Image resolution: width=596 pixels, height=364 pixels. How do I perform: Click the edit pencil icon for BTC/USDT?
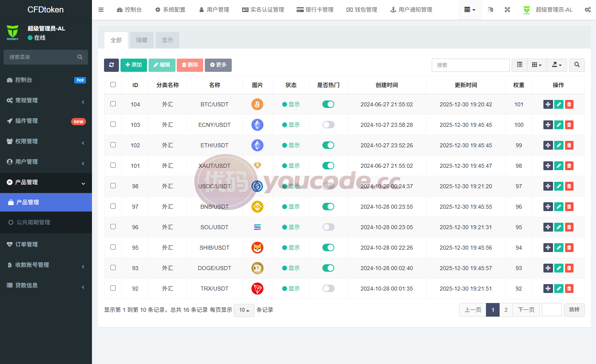(559, 104)
